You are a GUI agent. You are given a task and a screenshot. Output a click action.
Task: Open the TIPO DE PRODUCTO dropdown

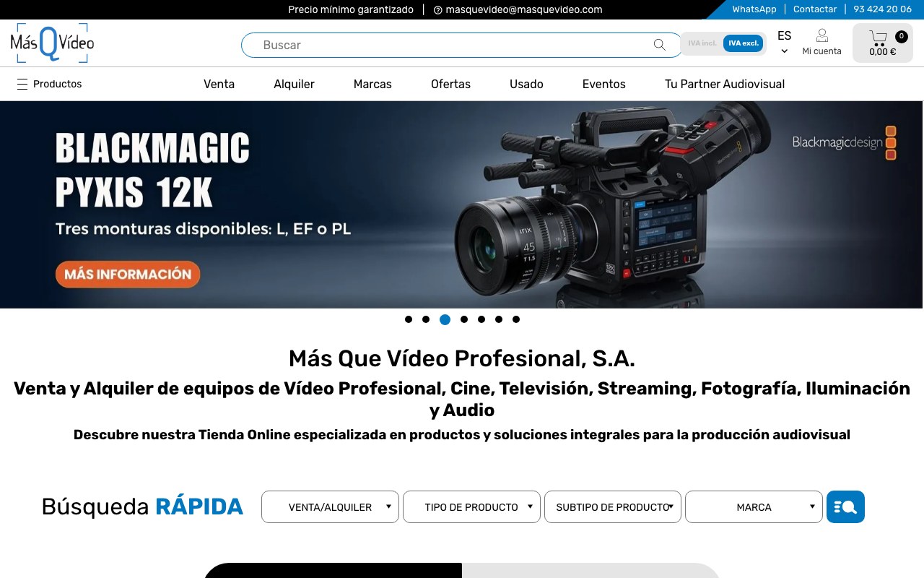tap(471, 507)
